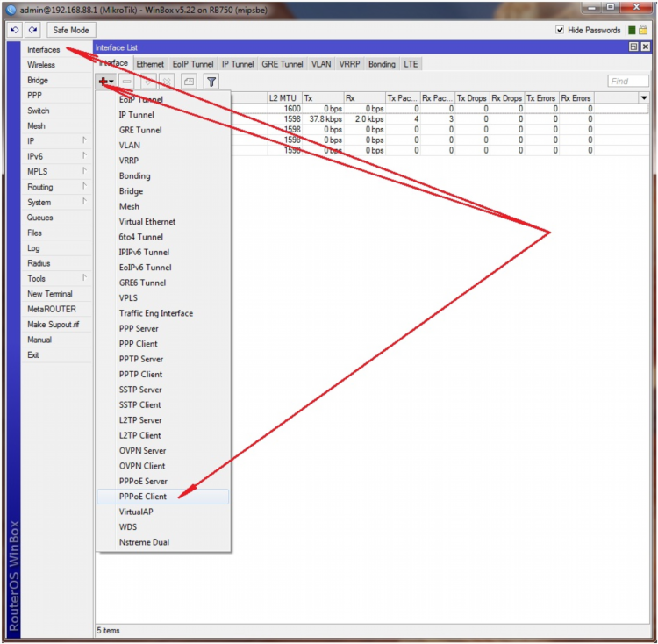This screenshot has width=658, height=644.
Task: Click the funnel filter icon
Action: point(211,82)
